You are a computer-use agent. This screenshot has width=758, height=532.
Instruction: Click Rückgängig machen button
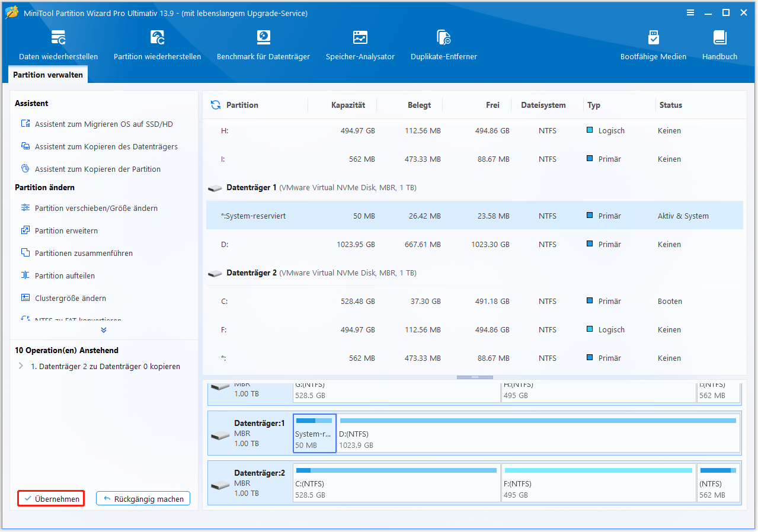143,499
